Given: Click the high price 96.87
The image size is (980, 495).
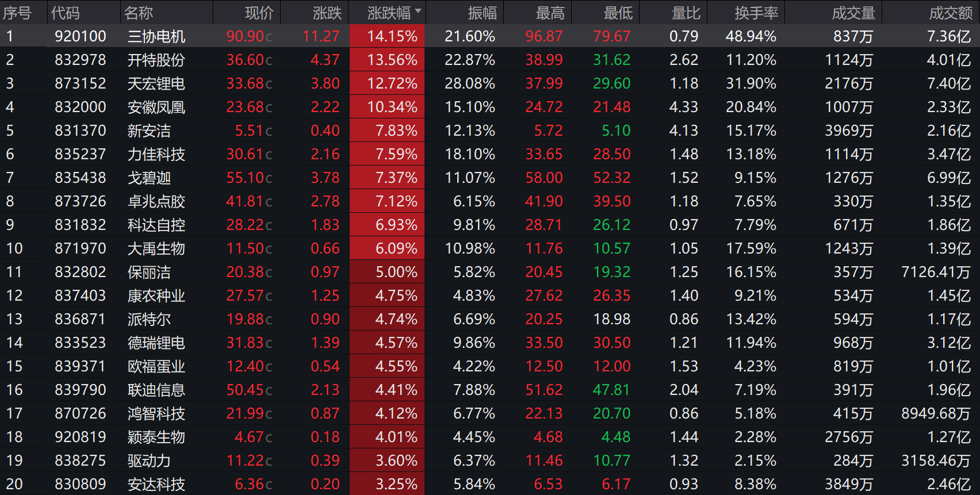Looking at the screenshot, I should point(544,36).
